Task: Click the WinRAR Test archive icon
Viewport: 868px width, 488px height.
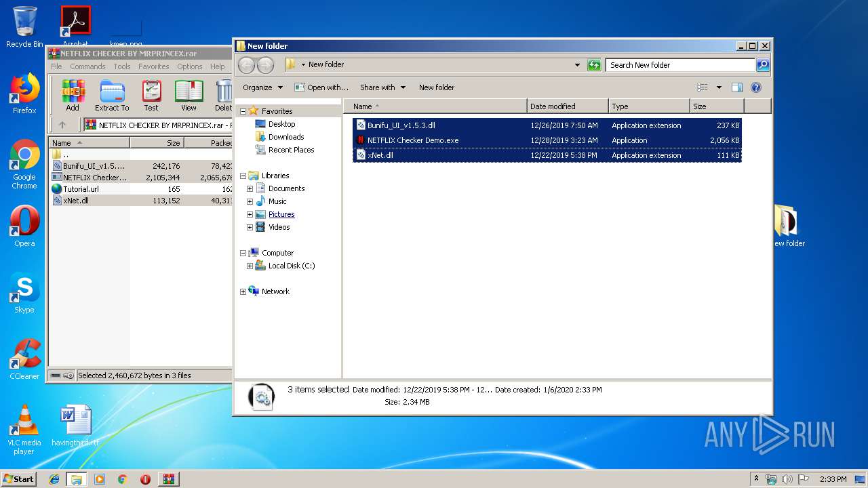Action: click(151, 95)
